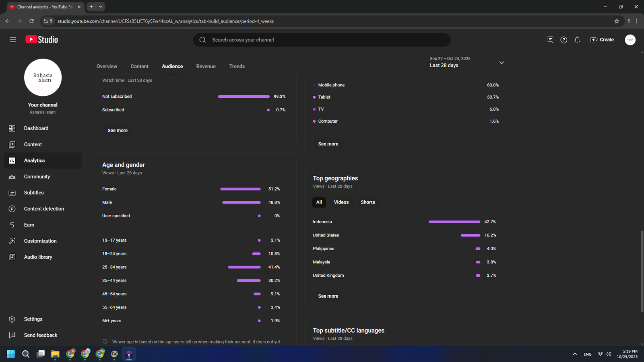Click the Female label in Age and gender

click(109, 189)
